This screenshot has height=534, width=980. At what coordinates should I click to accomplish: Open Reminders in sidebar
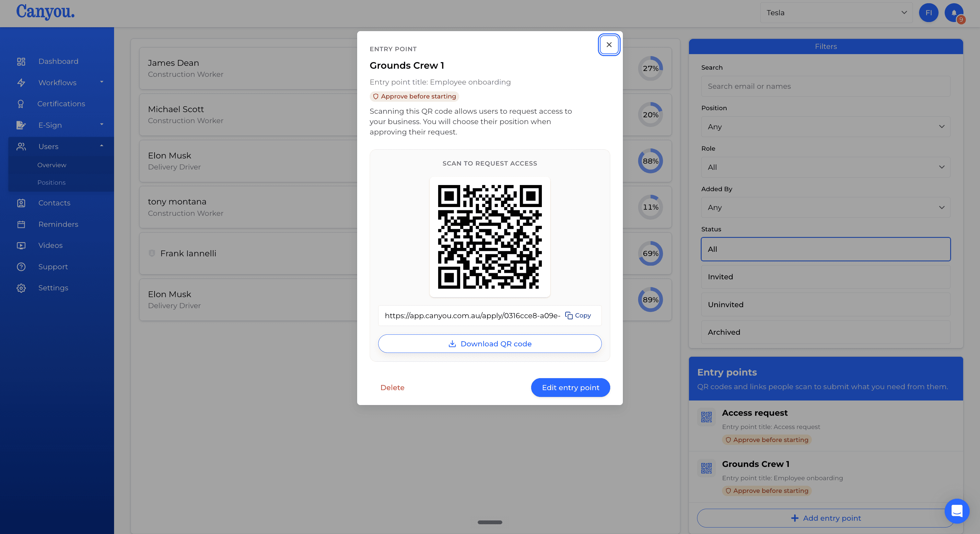pyautogui.click(x=58, y=225)
